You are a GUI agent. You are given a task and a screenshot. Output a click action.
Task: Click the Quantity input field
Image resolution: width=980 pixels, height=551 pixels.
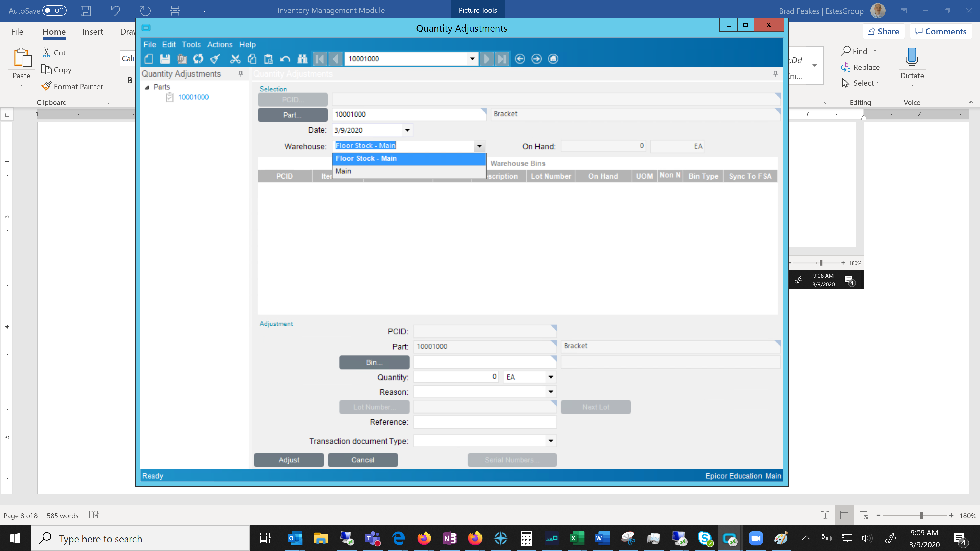pos(456,377)
